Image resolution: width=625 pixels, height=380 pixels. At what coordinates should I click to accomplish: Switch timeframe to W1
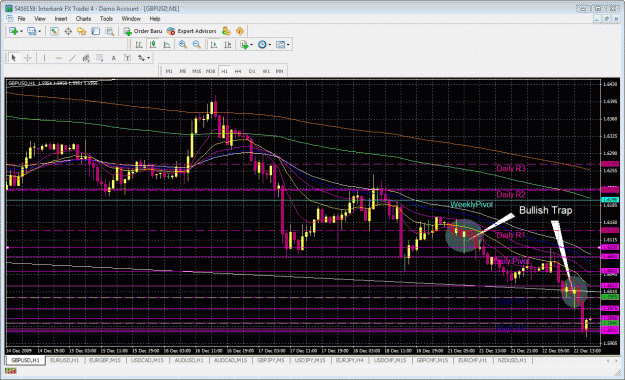click(x=266, y=71)
